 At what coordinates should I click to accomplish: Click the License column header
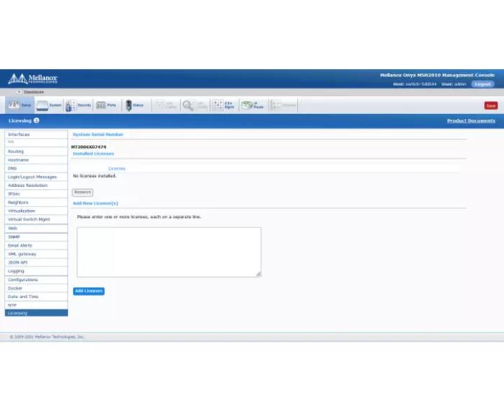point(117,169)
